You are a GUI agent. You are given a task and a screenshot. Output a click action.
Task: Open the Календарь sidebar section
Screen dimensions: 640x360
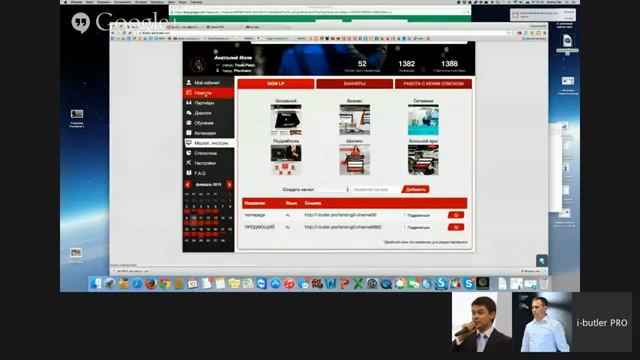[x=208, y=133]
